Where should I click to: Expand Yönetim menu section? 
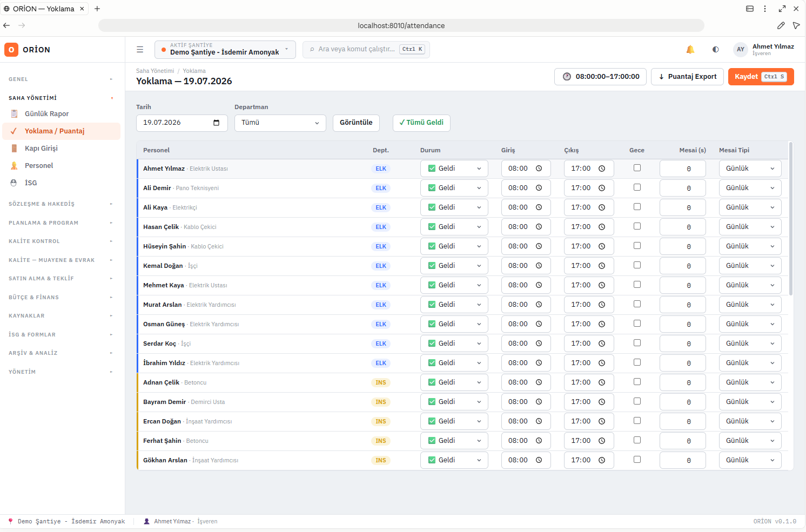click(x=61, y=372)
